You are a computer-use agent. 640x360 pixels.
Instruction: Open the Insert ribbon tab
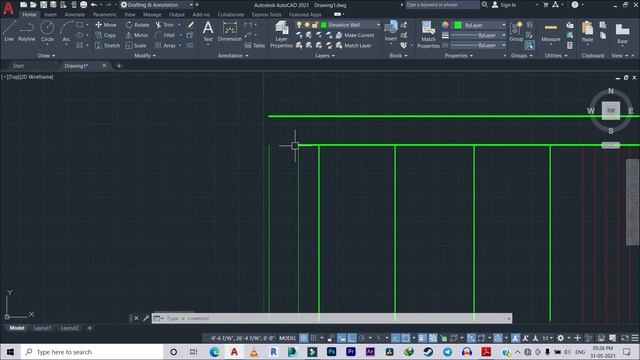click(51, 14)
